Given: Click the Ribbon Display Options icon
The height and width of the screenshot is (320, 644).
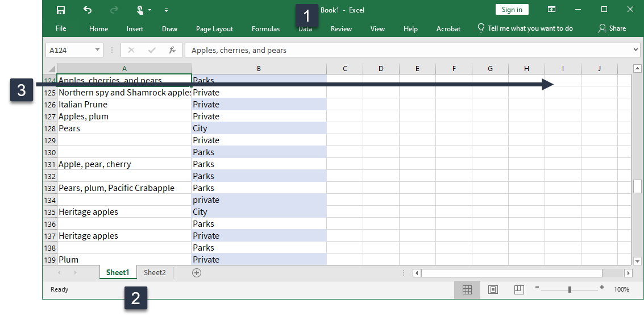Looking at the screenshot, I should [x=551, y=10].
